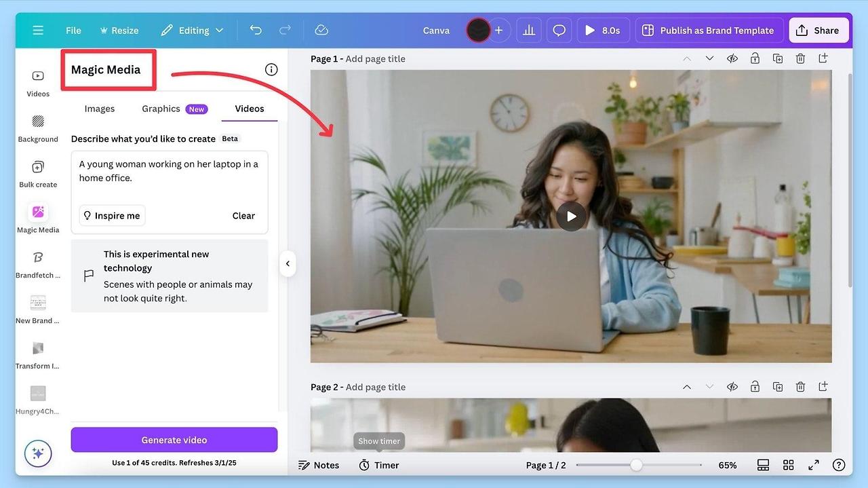Open the New Brand sidebar app
Image resolution: width=868 pixels, height=488 pixels.
coord(38,310)
